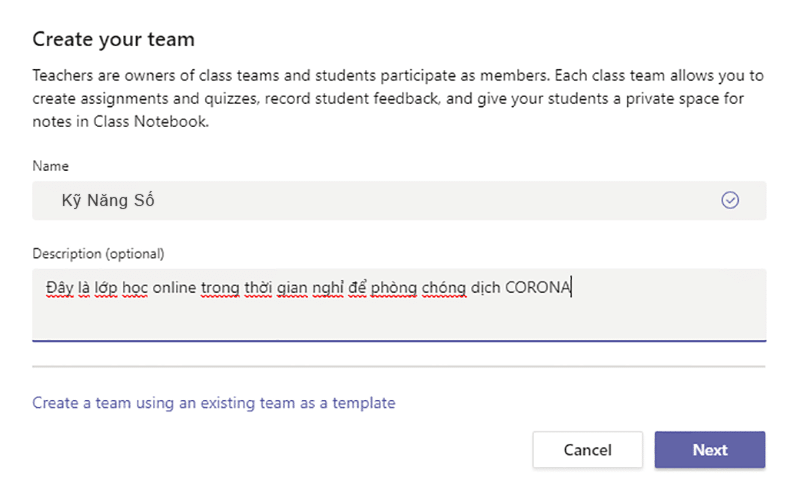Click the Create your team heading

click(113, 39)
